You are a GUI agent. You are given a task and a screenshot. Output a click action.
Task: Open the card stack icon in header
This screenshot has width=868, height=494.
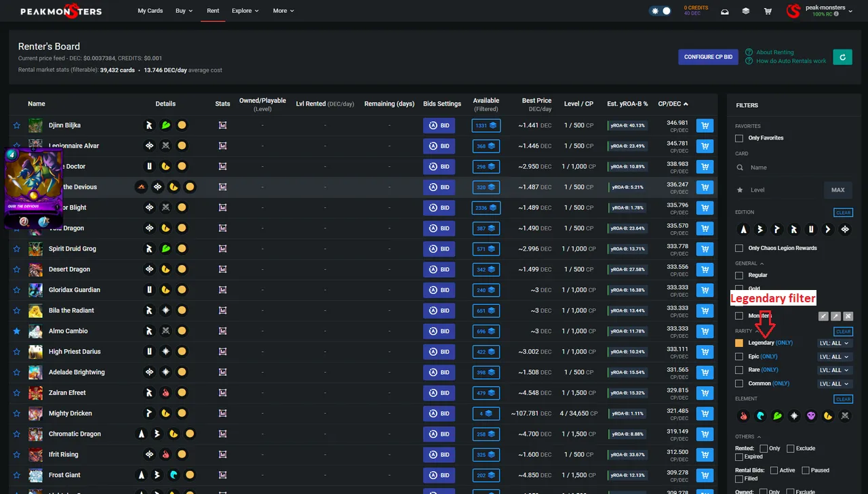tap(746, 11)
